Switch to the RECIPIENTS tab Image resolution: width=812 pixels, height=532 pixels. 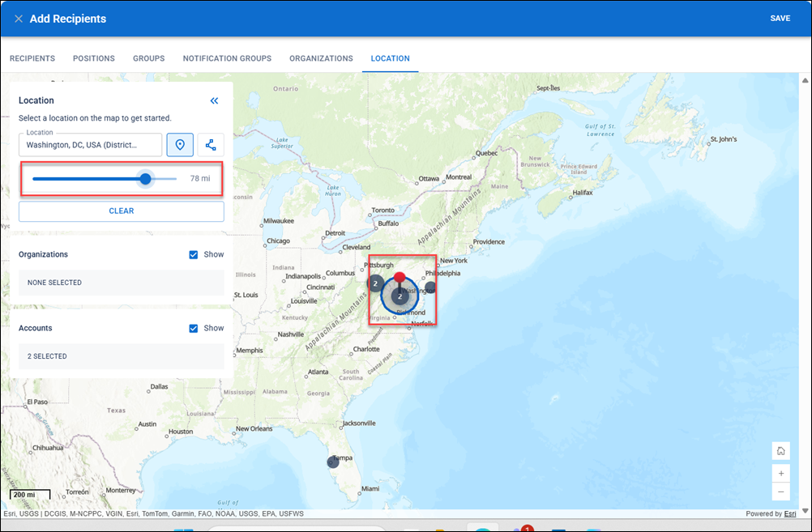32,58
